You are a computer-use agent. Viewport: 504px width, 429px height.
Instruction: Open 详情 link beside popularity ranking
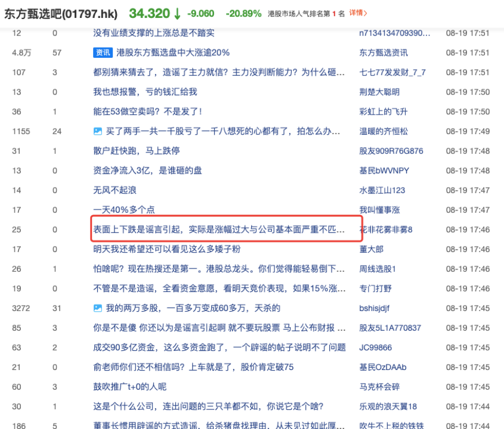pos(358,13)
